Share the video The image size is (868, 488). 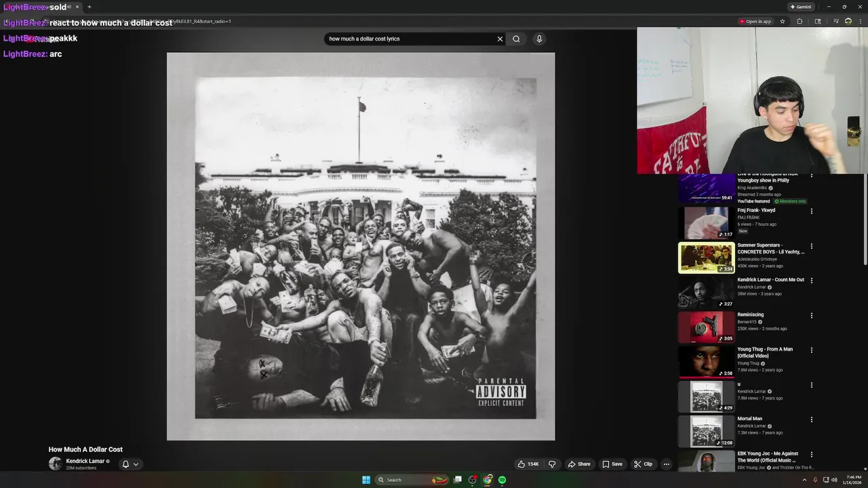coord(579,464)
